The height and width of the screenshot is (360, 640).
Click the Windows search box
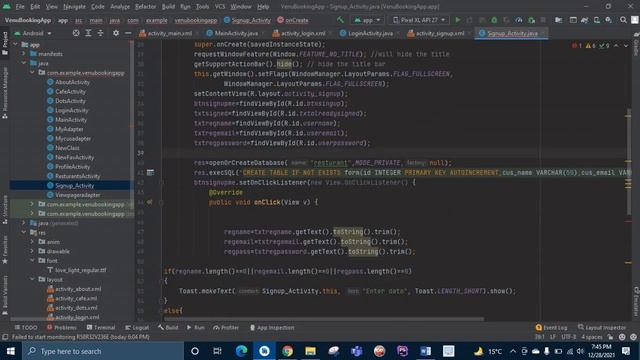(x=103, y=351)
